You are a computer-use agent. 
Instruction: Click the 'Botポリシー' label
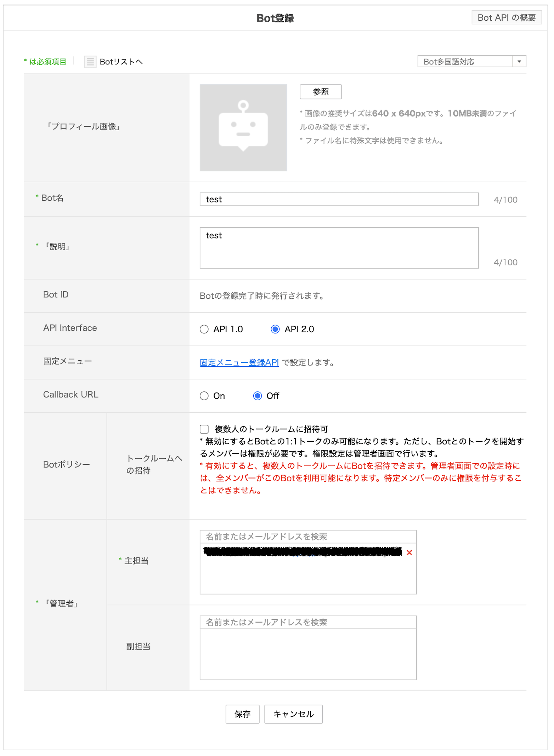(67, 464)
